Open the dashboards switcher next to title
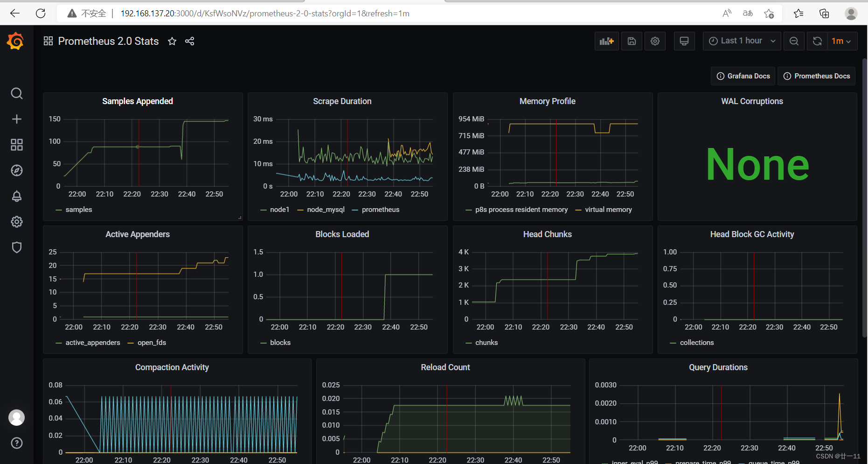 (x=48, y=41)
